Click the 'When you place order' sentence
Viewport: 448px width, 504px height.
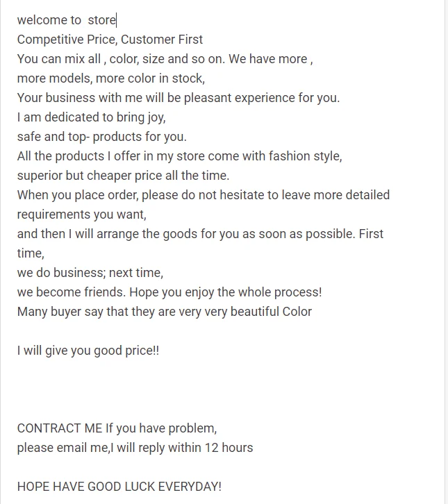tap(204, 195)
